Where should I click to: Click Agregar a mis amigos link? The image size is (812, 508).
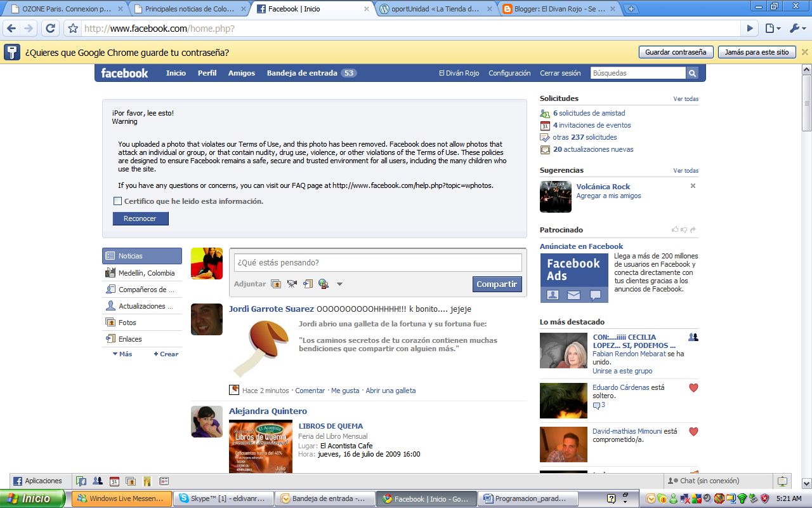click(608, 196)
